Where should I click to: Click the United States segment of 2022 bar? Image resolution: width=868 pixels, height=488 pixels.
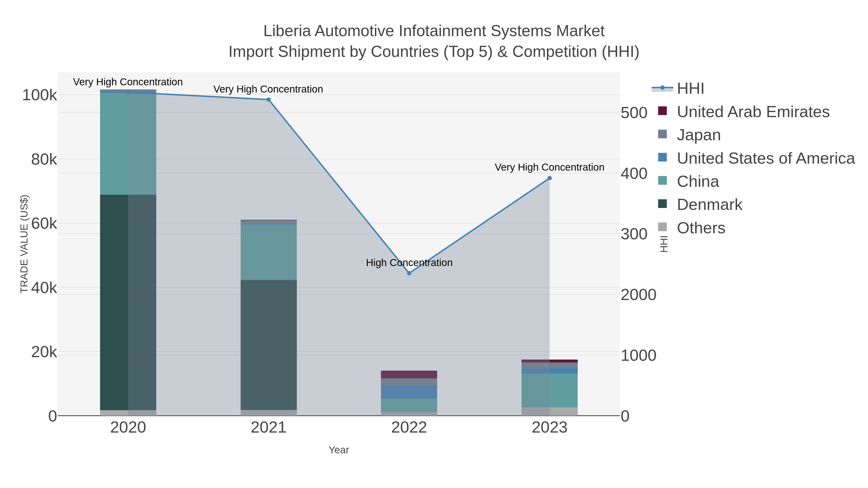click(409, 392)
